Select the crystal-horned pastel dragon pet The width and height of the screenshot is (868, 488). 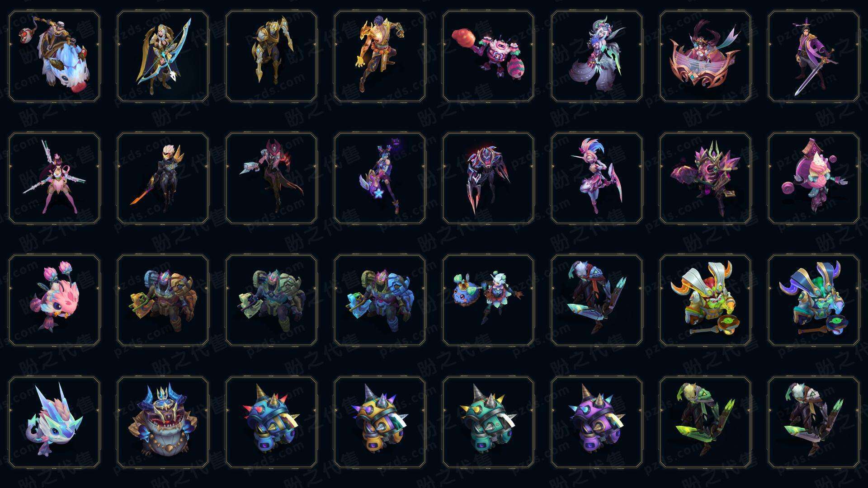(54, 422)
